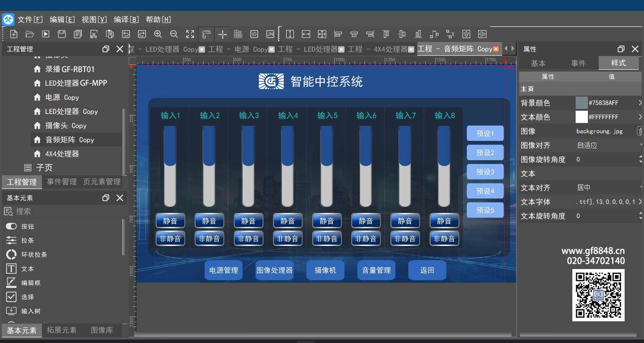The height and width of the screenshot is (343, 644).
Task: Click the undo arrow icon
Action: (x=126, y=34)
